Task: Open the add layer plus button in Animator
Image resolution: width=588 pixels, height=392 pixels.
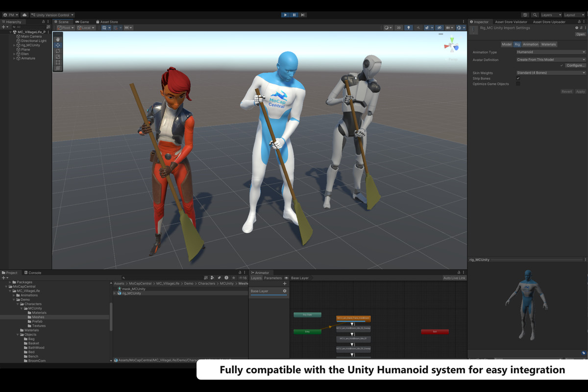Action: coord(285,283)
